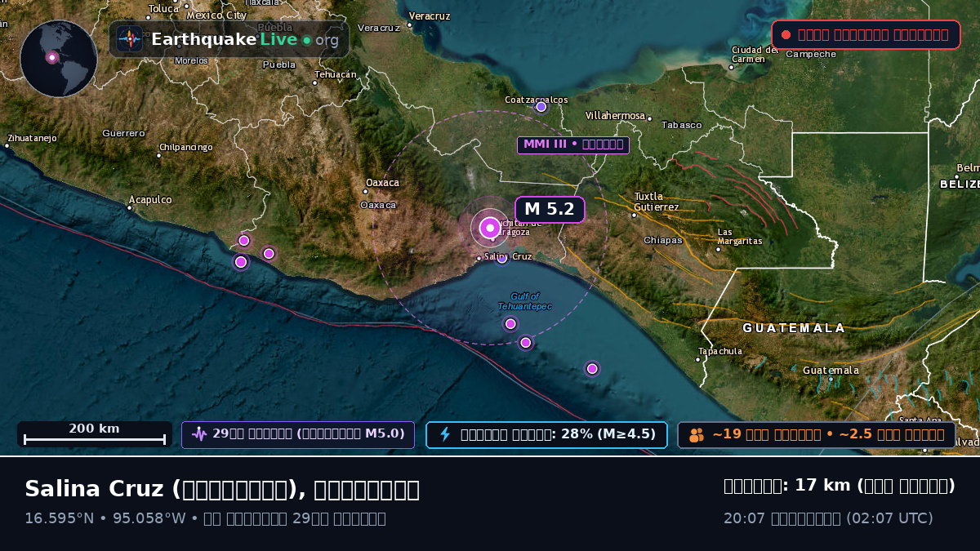Click the 17 km depth reading
The width and height of the screenshot is (980, 551).
(840, 486)
